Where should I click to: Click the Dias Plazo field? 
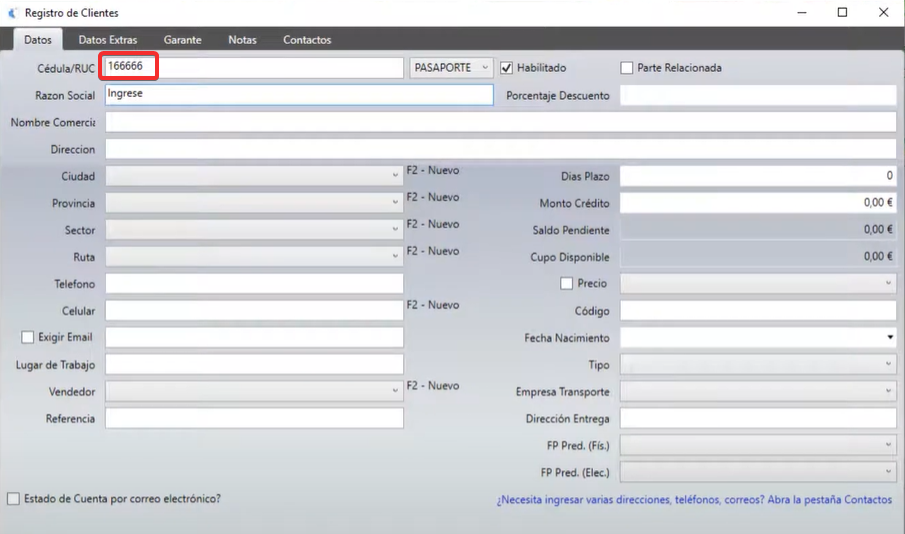click(x=758, y=175)
